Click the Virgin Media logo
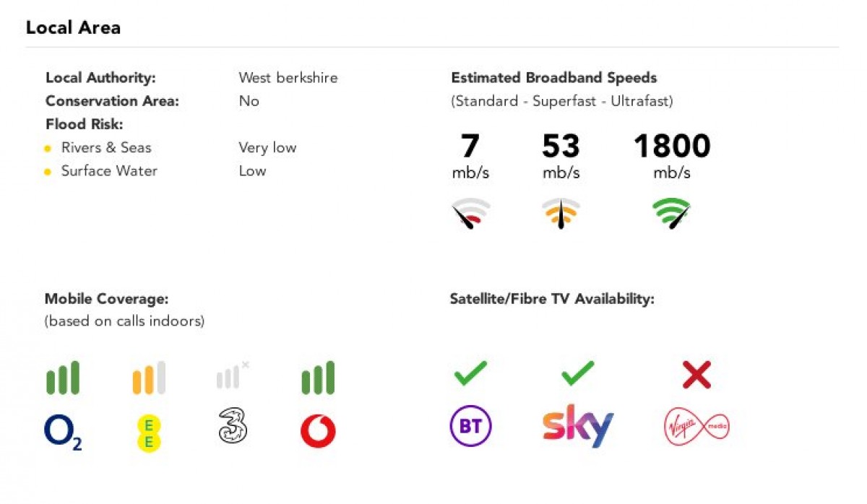Screen dimensions: 867x504 tap(696, 427)
